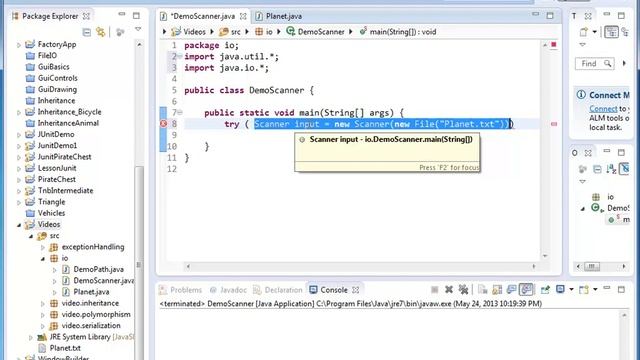This screenshot has width=640, height=360.
Task: Click the Terminate console button
Action: click(435, 290)
